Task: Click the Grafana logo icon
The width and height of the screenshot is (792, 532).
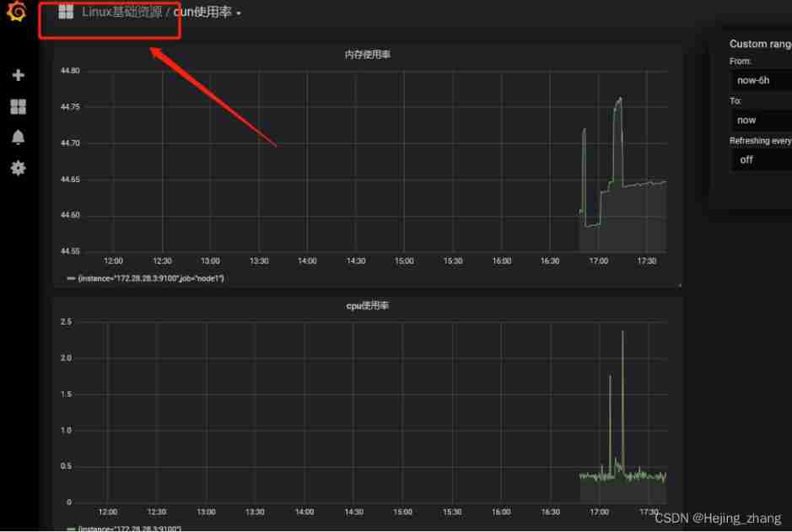Action: coord(16,11)
